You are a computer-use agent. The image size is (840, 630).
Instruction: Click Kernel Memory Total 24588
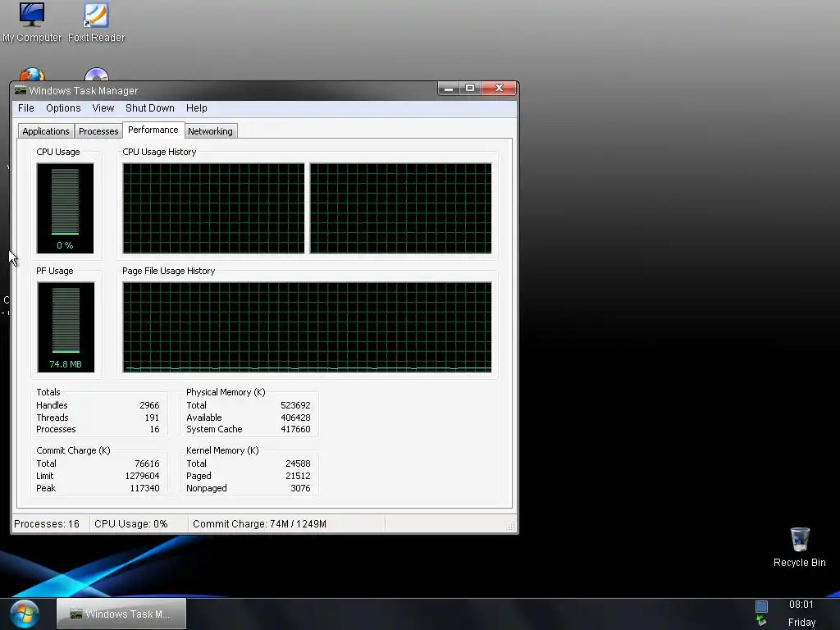click(x=298, y=463)
